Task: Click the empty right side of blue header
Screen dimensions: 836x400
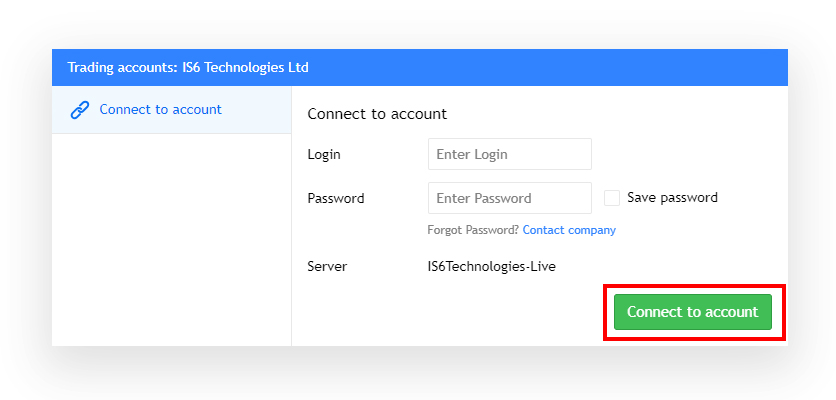Action: click(x=548, y=68)
